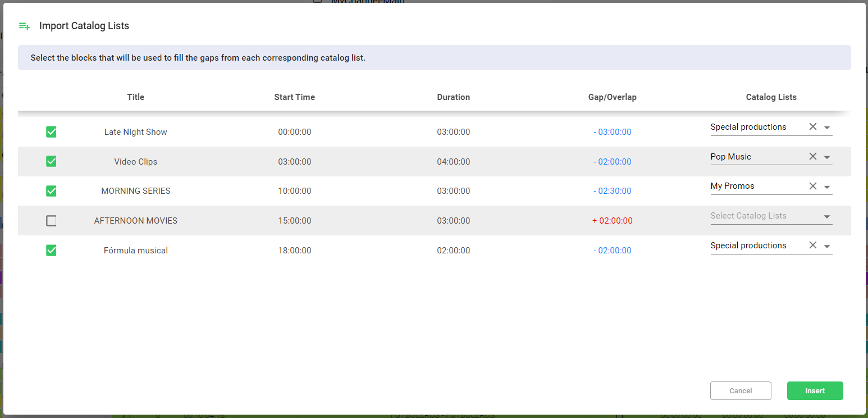Click the Gap/Overlap column header
This screenshot has height=418, width=868.
tap(612, 97)
